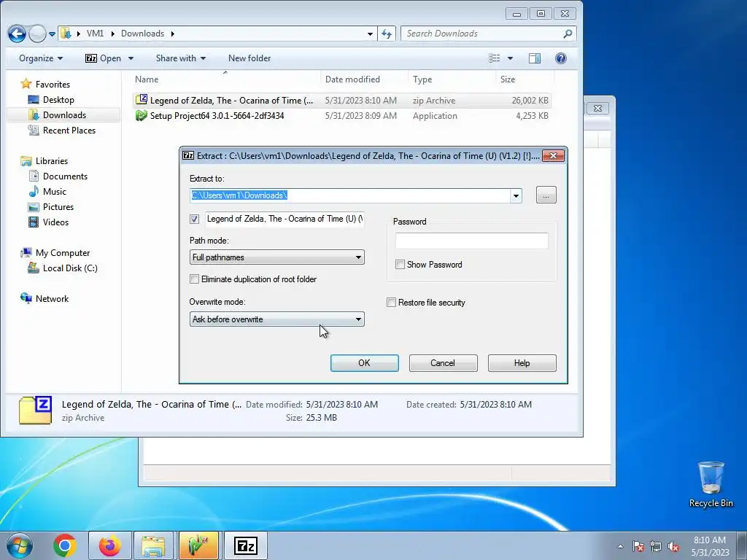
Task: Close the Extract dialog
Action: tap(553, 156)
